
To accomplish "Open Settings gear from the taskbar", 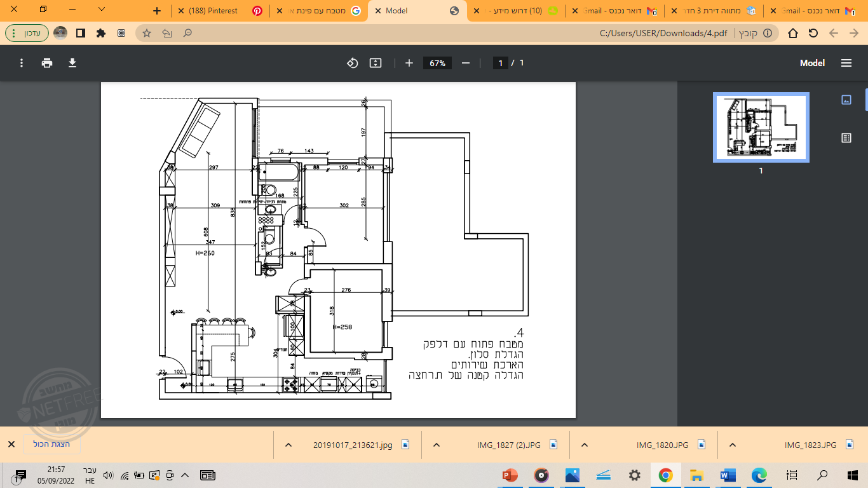I will [x=634, y=475].
